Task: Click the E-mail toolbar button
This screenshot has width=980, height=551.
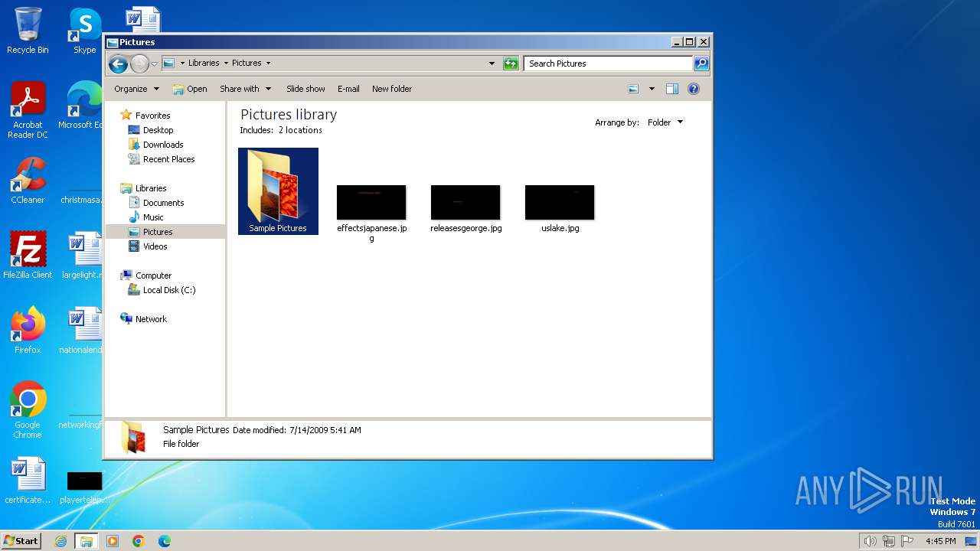Action: 348,89
